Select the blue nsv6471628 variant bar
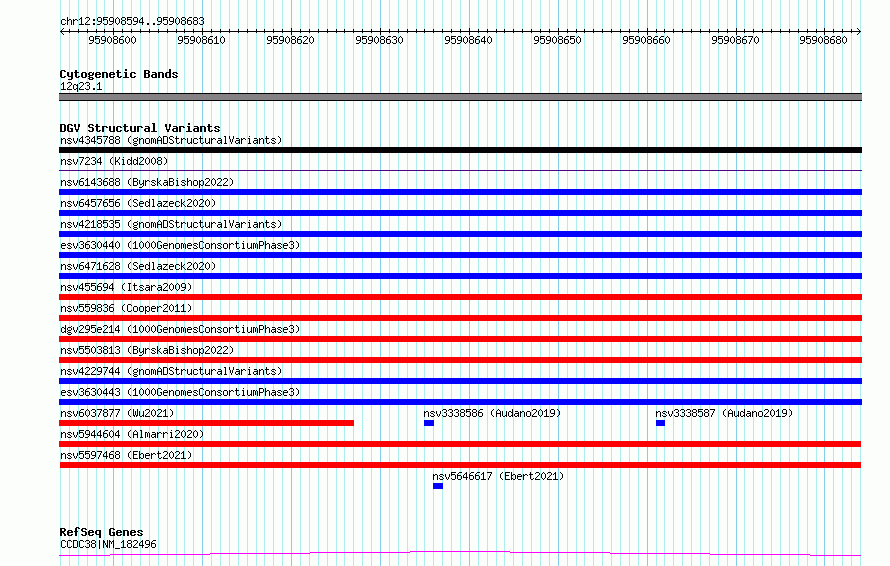Screen dimensions: 890x566 click(x=460, y=276)
